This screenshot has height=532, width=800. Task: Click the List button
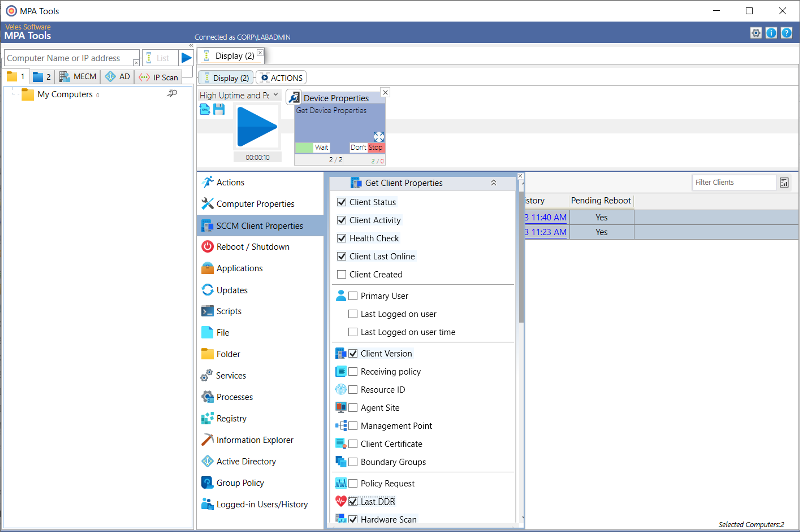[x=160, y=58]
